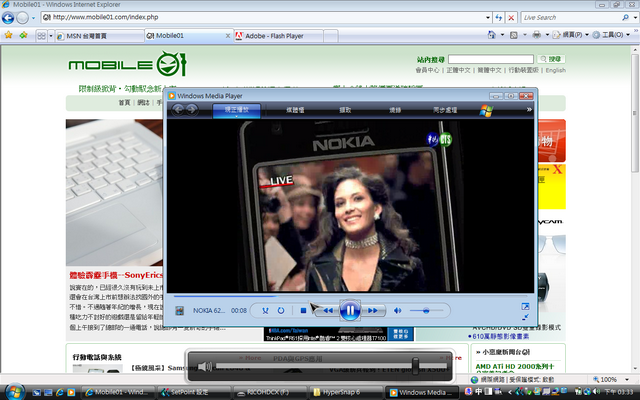The image size is (640, 400).
Task: Open the Page menu (網頁(P))
Action: coord(571,35)
